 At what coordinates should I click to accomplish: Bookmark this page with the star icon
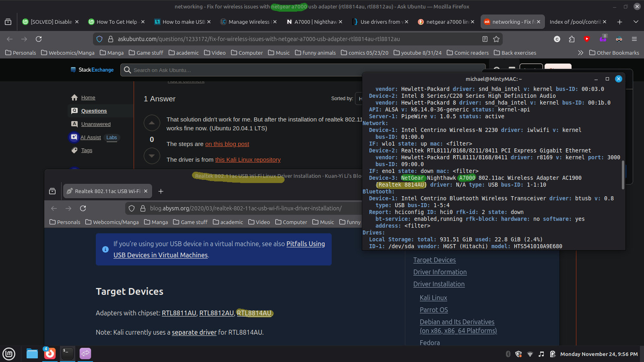coord(496,39)
